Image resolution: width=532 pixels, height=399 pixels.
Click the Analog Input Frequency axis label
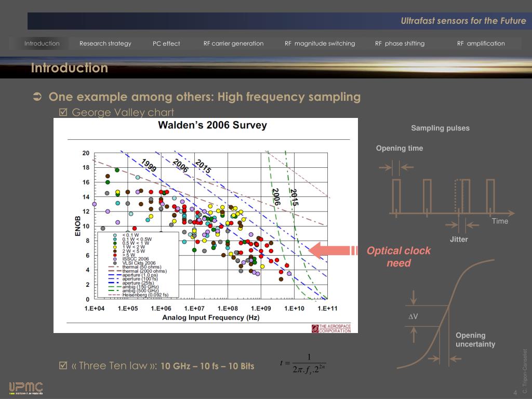pyautogui.click(x=211, y=317)
